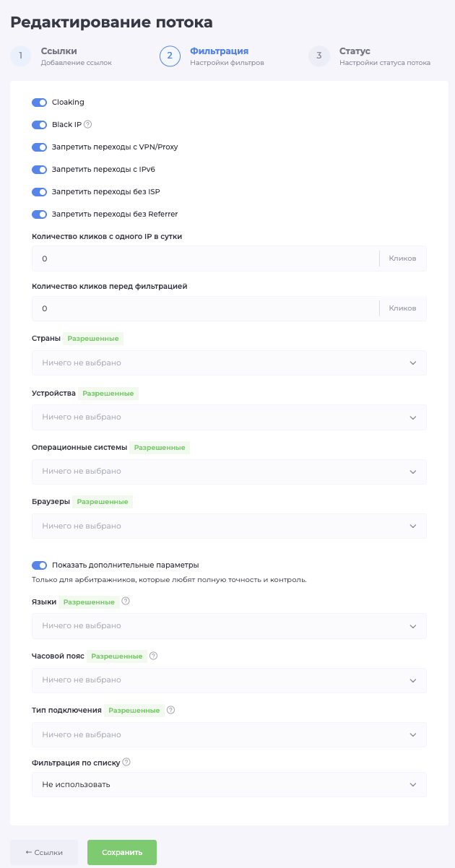Viewport: 455px width, 868px height.
Task: Turn off Запретить переходы с VPN/Proxy
Action: click(x=39, y=147)
